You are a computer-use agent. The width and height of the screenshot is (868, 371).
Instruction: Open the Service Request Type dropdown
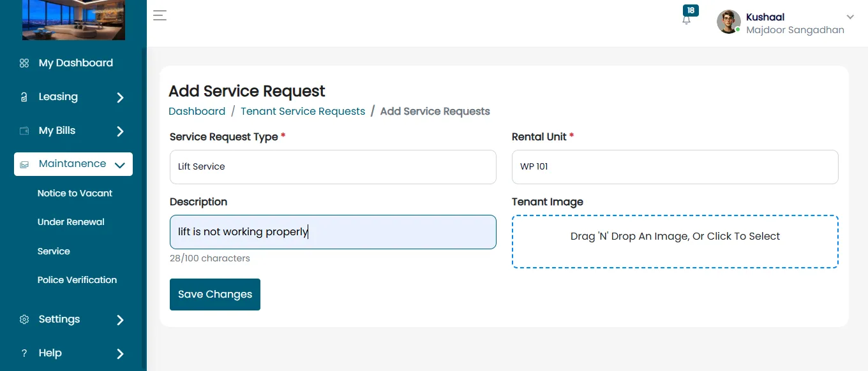pyautogui.click(x=333, y=167)
